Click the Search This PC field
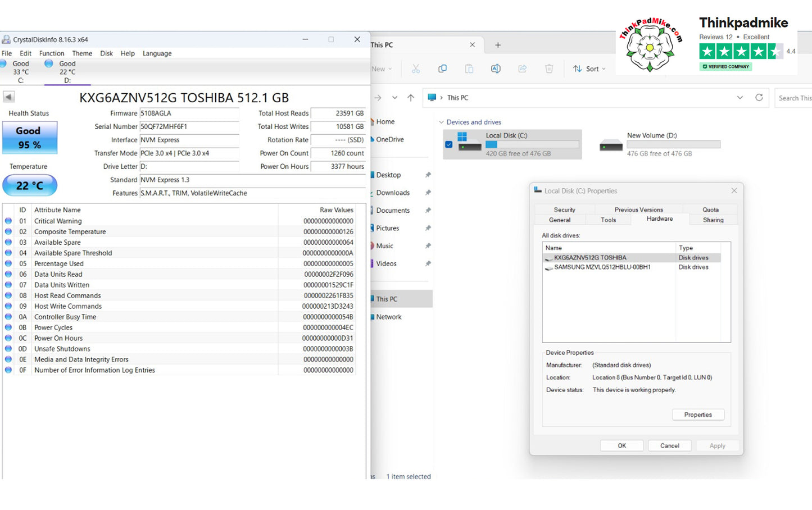Viewport: 812px width, 510px height. (793, 98)
